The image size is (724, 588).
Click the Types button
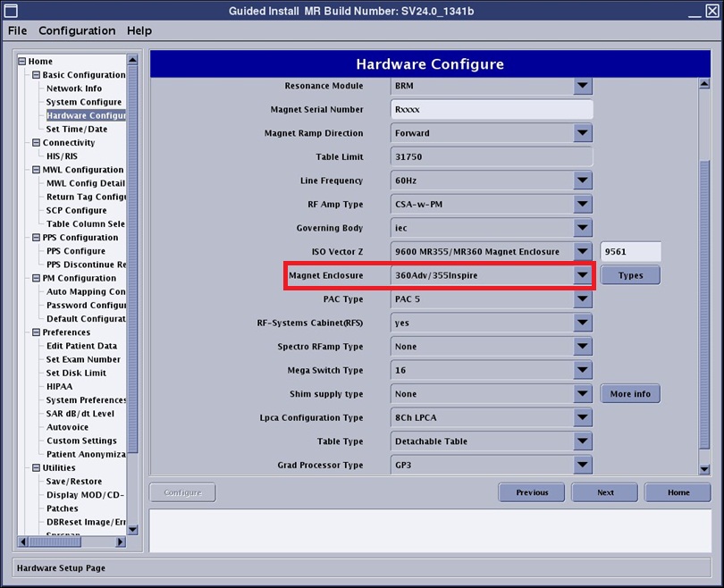tap(630, 275)
